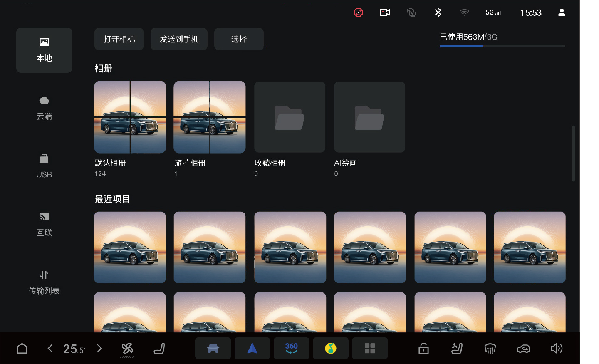The width and height of the screenshot is (599, 364).
Task: Open the USB storage tab
Action: [x=44, y=166]
